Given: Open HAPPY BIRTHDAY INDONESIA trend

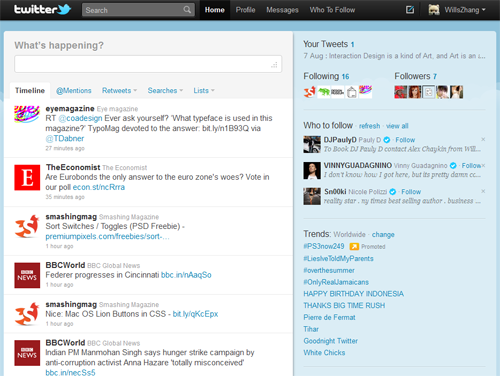Looking at the screenshot, I should point(353,294).
